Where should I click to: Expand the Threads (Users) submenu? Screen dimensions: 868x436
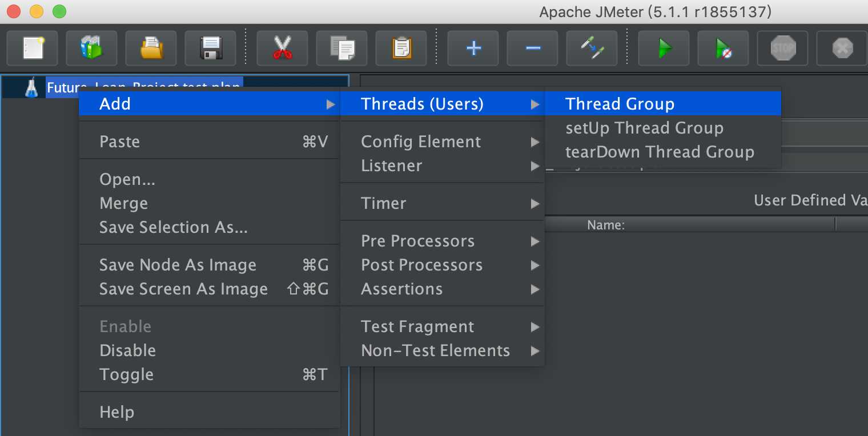443,104
